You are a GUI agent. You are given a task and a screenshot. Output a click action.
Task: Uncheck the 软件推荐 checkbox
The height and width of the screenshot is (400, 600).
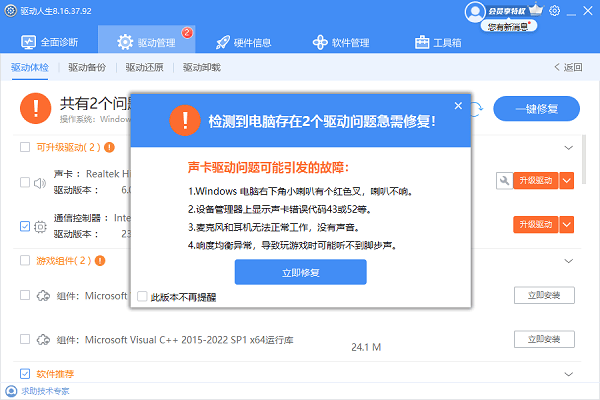click(25, 374)
